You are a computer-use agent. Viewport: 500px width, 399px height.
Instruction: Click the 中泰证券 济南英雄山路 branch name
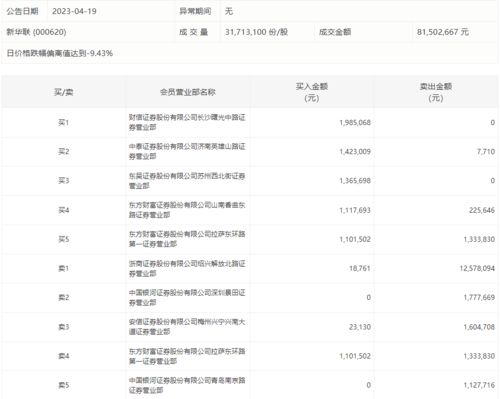coord(187,151)
